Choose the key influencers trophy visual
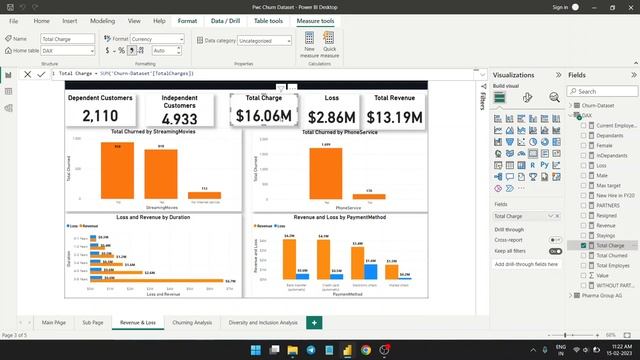This screenshot has height=360, width=640. coord(533,177)
